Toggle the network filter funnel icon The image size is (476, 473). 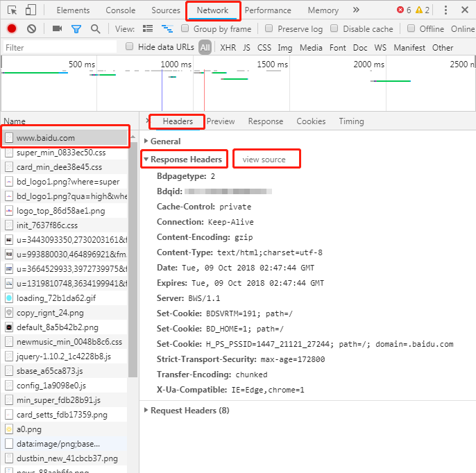(76, 29)
